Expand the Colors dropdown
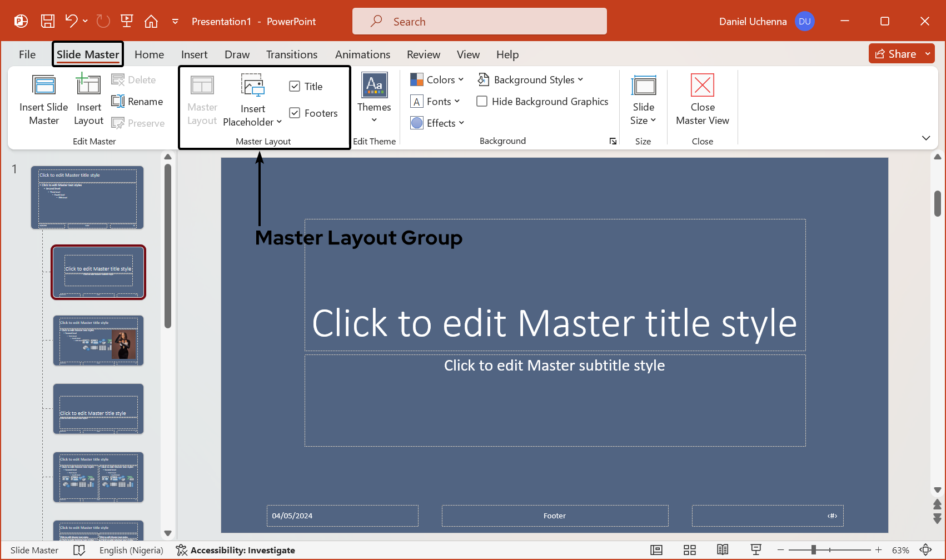 point(437,80)
